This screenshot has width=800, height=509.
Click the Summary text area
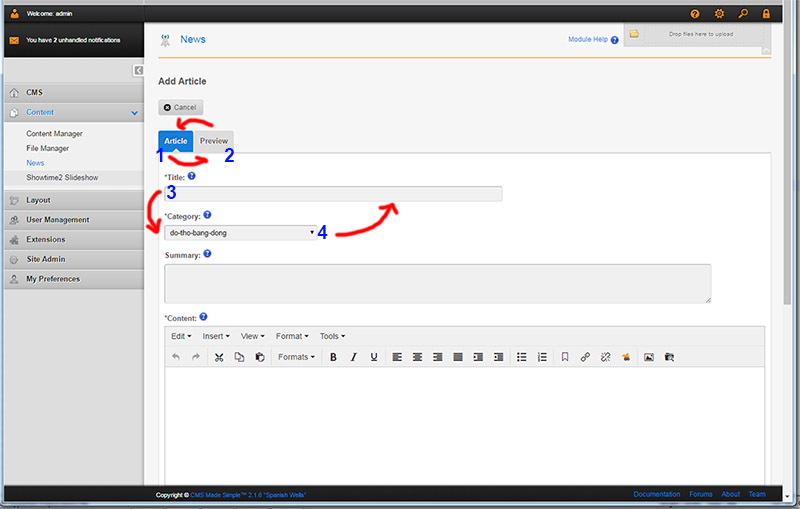437,283
